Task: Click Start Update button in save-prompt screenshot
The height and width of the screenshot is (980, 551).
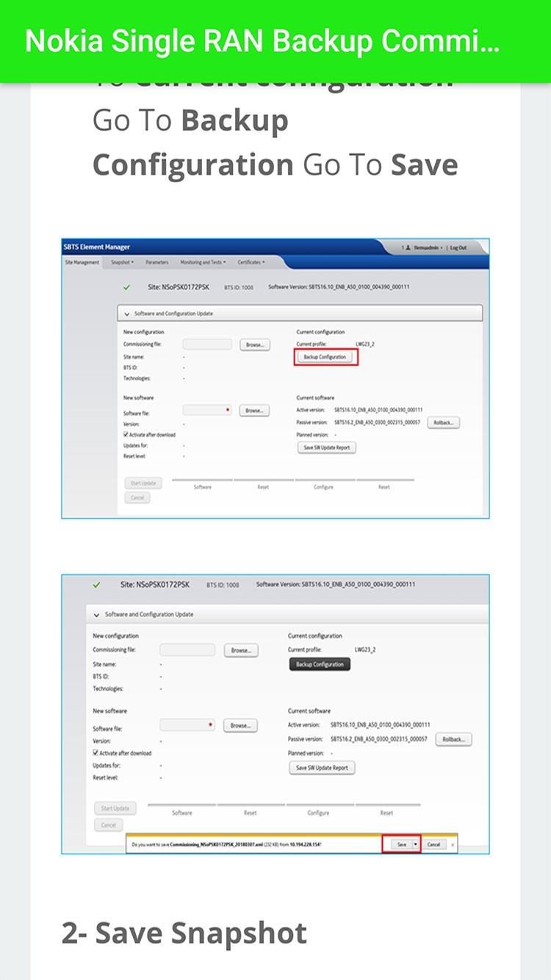Action: point(115,808)
